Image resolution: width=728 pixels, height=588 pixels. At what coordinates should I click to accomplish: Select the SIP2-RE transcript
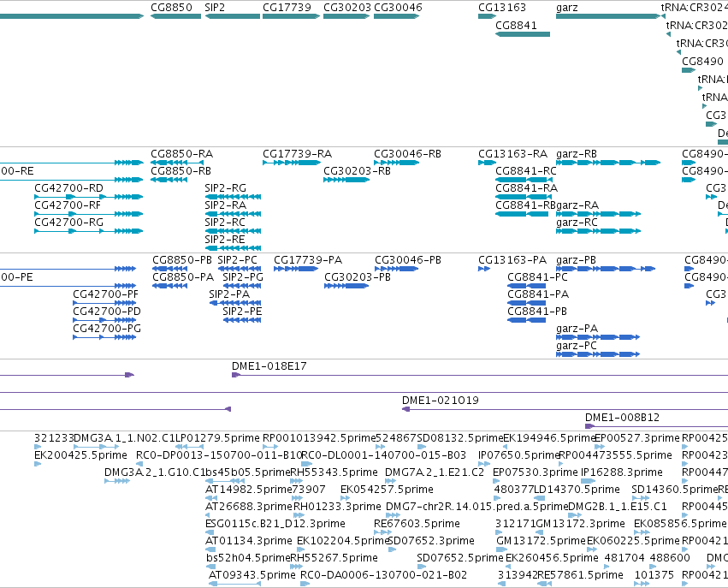(x=233, y=248)
